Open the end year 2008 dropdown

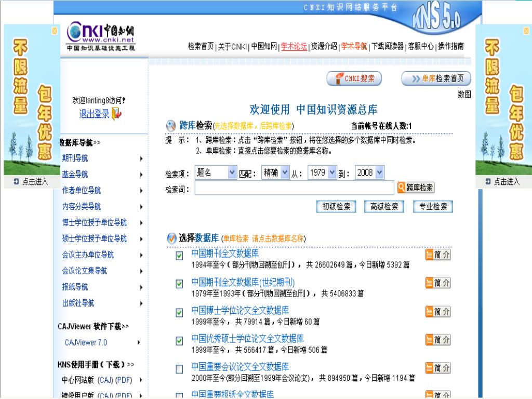coord(369,172)
